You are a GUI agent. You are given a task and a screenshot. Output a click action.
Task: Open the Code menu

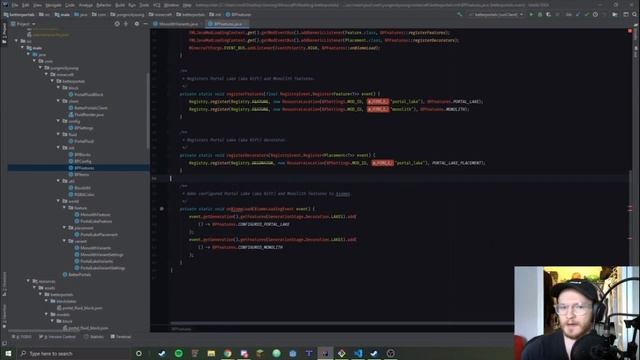[x=70, y=5]
